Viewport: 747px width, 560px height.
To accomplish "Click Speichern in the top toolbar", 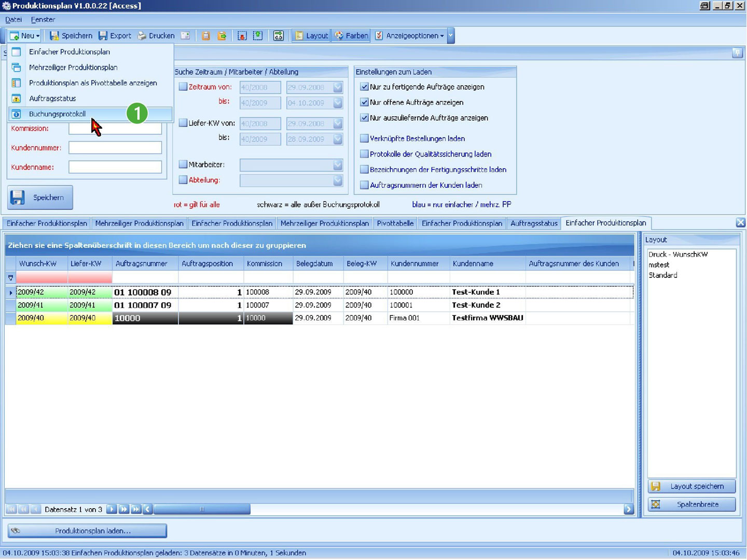I will point(71,36).
